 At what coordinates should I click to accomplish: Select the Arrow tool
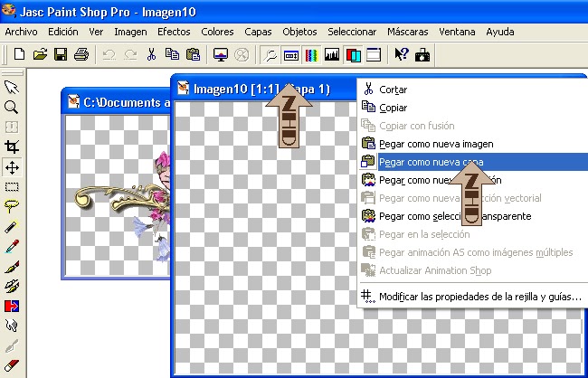(x=12, y=88)
